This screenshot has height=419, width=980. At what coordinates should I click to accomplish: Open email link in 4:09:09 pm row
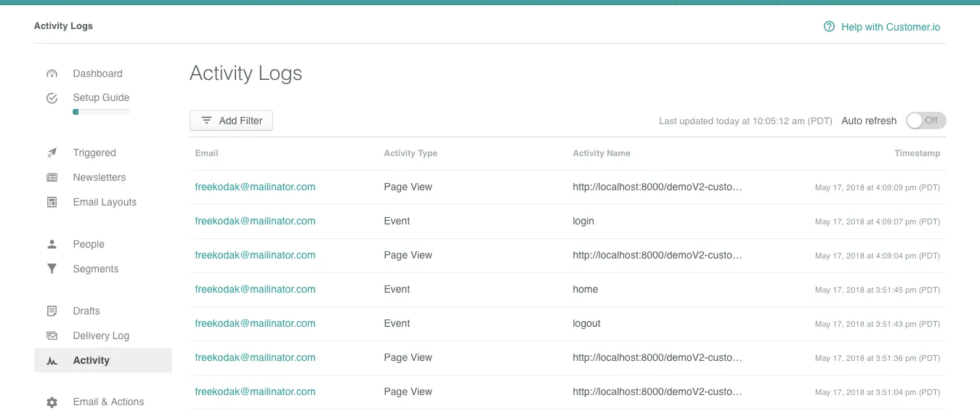point(255,187)
